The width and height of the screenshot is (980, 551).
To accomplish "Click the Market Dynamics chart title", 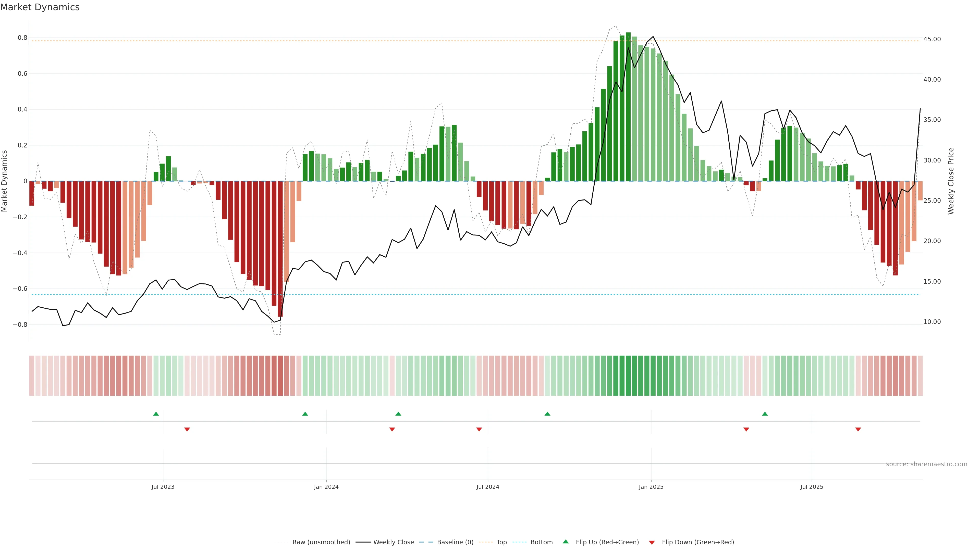I will 40,7.
